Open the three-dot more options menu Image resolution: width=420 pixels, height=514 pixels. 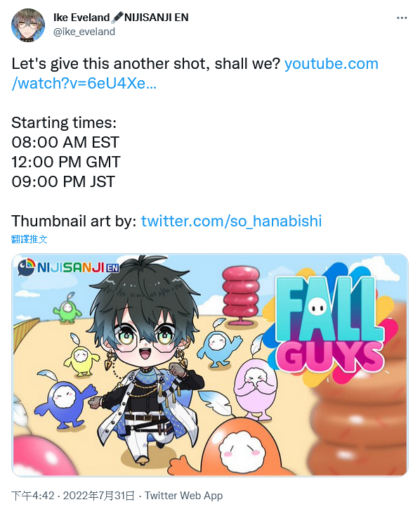tap(402, 18)
